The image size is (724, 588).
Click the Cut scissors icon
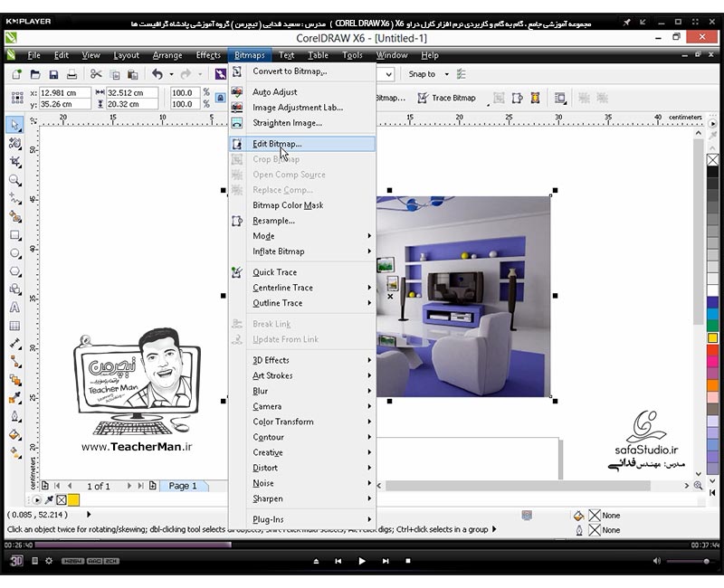tap(96, 74)
